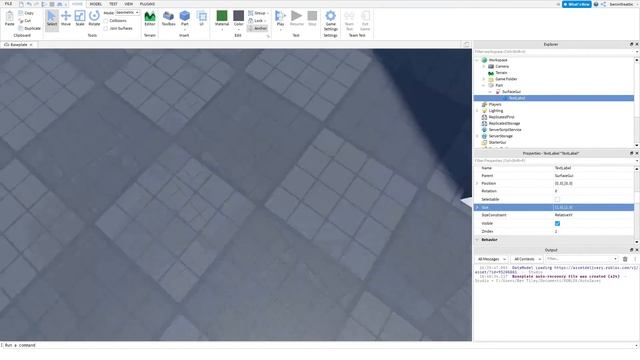
Task: Open the All Contexts output dropdown
Action: click(527, 259)
